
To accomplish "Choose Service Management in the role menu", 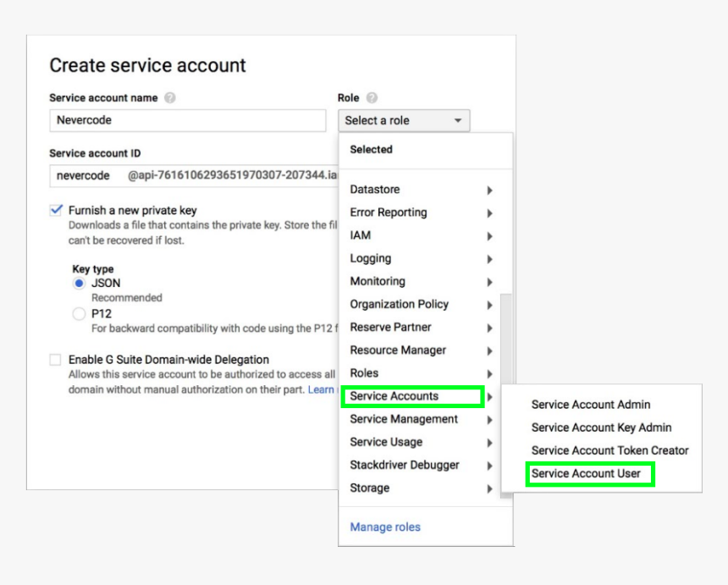I will click(x=404, y=419).
